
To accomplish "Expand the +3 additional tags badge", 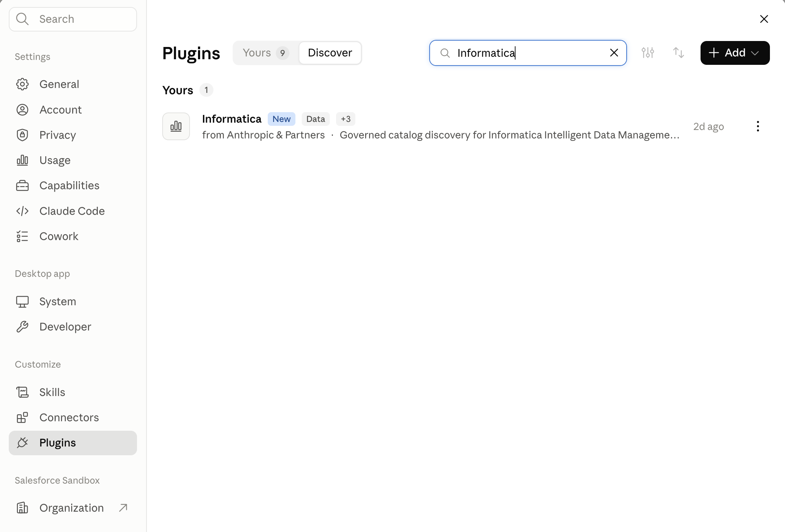I will tap(346, 119).
